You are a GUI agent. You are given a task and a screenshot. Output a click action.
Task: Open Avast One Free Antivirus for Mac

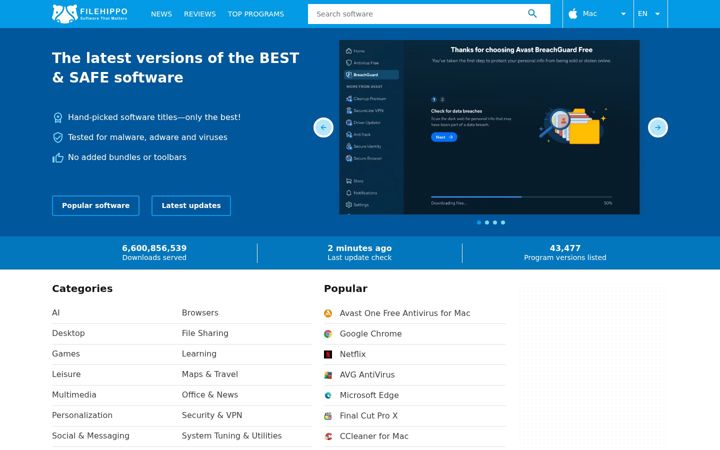[405, 313]
